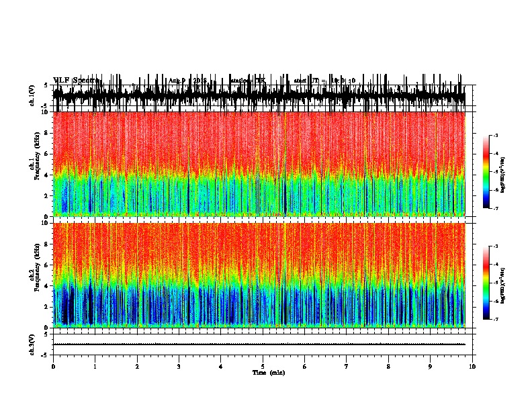Click the 'station= TK' header text

(x=248, y=81)
